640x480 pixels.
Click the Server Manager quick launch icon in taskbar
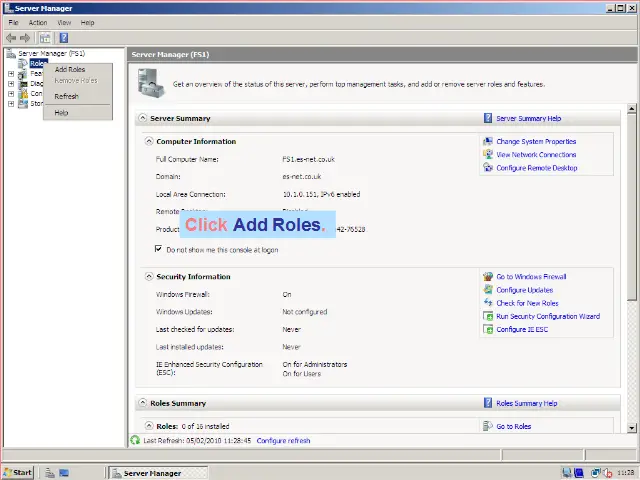50,473
